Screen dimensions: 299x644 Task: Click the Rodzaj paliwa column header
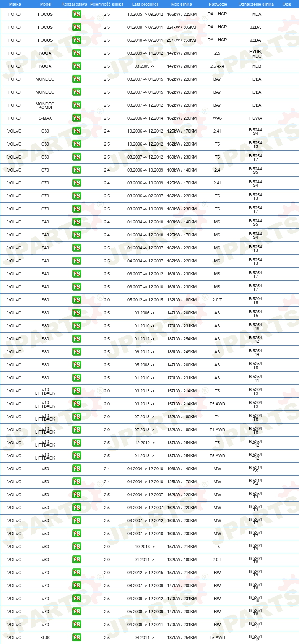tap(74, 4)
